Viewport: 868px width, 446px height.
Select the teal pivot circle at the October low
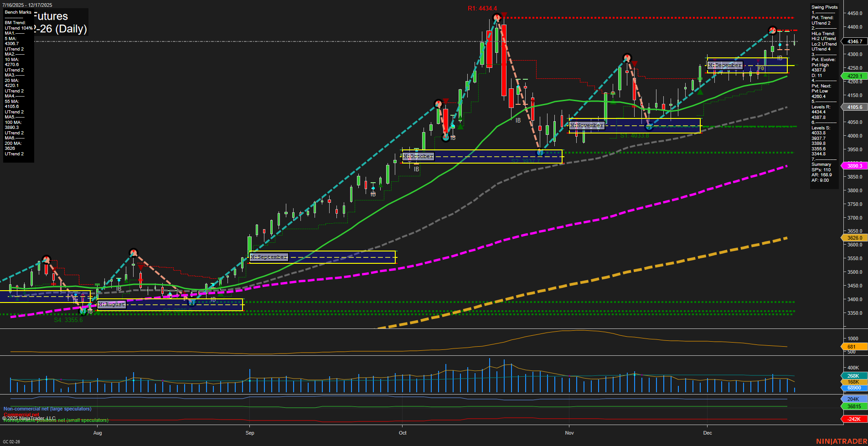point(540,152)
